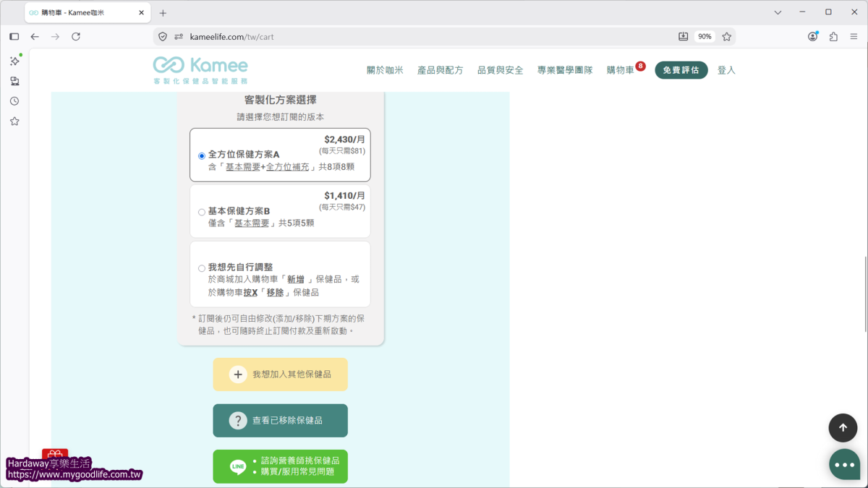Click the 基本需要 link in plan B
This screenshot has height=488, width=868.
252,223
